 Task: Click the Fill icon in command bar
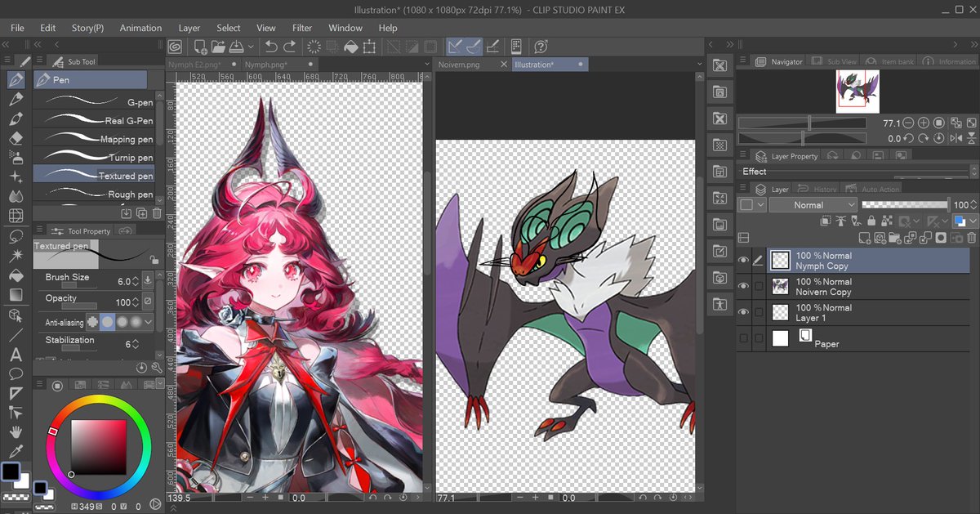(353, 47)
